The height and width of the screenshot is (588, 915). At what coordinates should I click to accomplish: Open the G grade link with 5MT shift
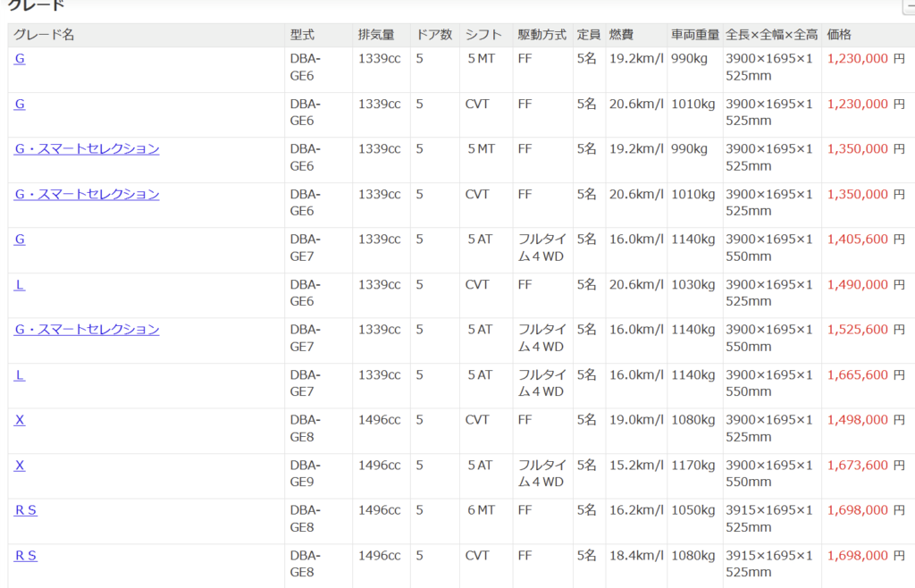[20, 59]
